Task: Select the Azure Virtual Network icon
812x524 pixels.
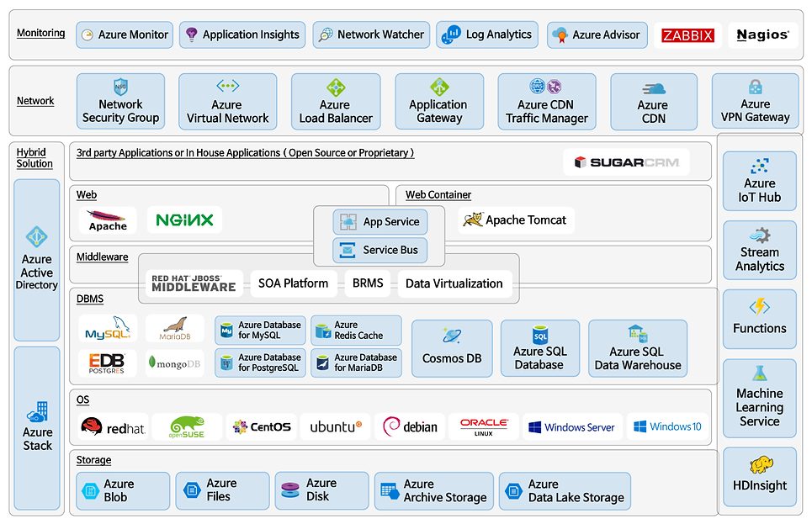Action: [x=228, y=86]
